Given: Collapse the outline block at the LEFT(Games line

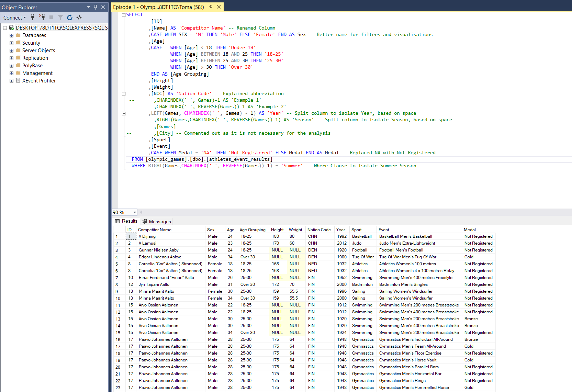Looking at the screenshot, I should click(124, 113).
